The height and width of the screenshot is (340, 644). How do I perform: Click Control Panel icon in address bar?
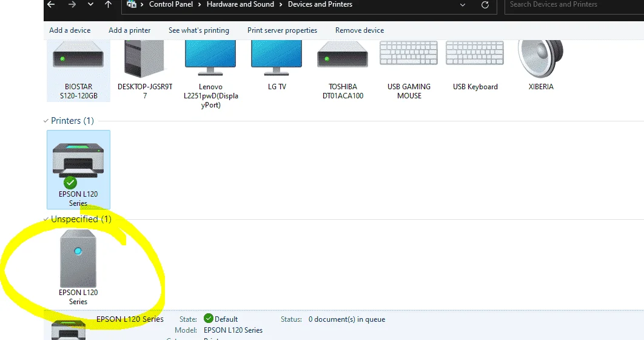pyautogui.click(x=132, y=4)
